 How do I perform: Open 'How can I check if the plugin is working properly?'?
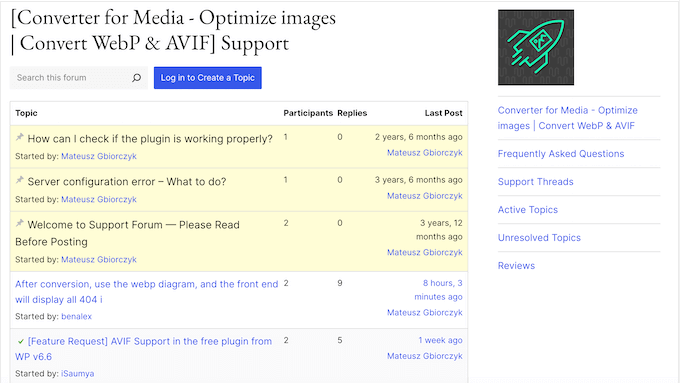(150, 139)
